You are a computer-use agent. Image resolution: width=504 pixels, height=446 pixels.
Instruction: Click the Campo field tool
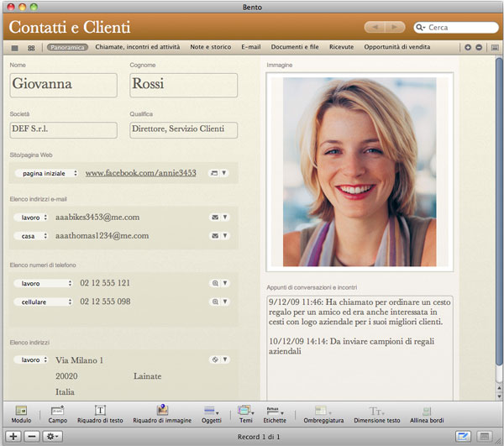tap(57, 413)
